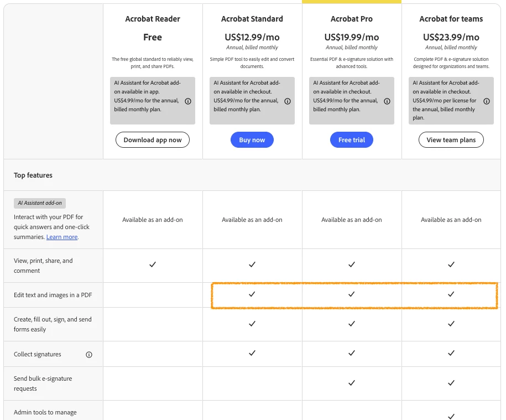The image size is (506, 420).
Task: Follow the Learn more link
Action: [x=62, y=237]
